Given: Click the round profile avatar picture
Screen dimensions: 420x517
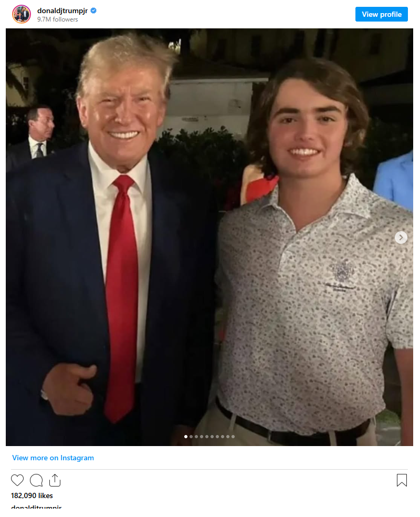Looking at the screenshot, I should 22,14.
